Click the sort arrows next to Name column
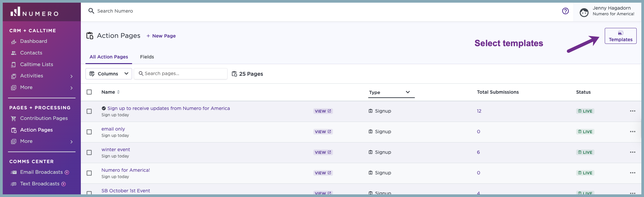Screen dimensions: 644x197 click(118, 92)
